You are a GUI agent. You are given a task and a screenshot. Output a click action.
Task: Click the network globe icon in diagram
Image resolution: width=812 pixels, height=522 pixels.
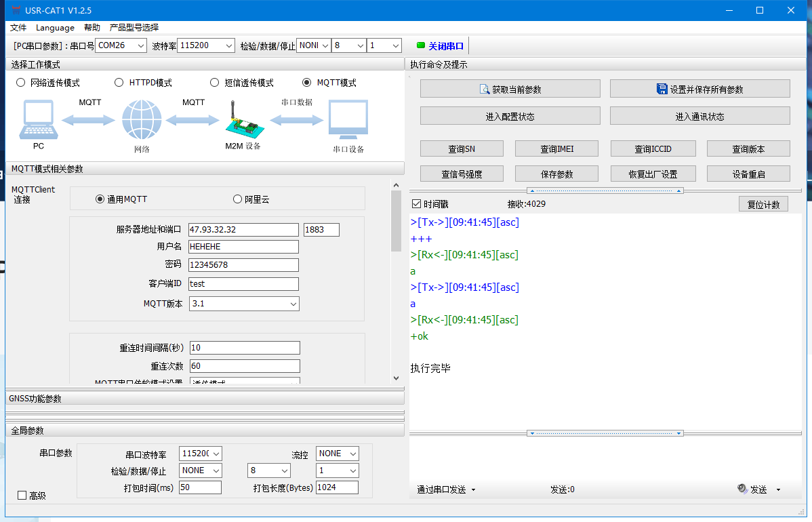tap(142, 120)
